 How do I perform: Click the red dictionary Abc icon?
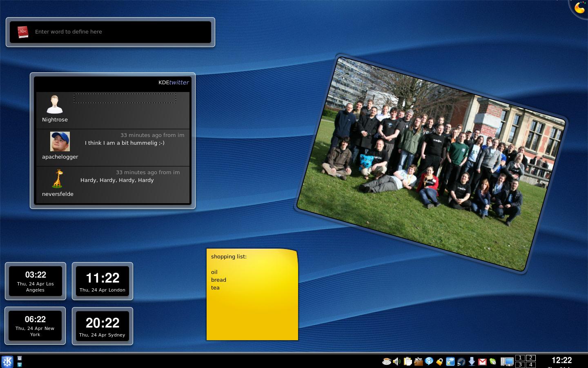(x=23, y=32)
